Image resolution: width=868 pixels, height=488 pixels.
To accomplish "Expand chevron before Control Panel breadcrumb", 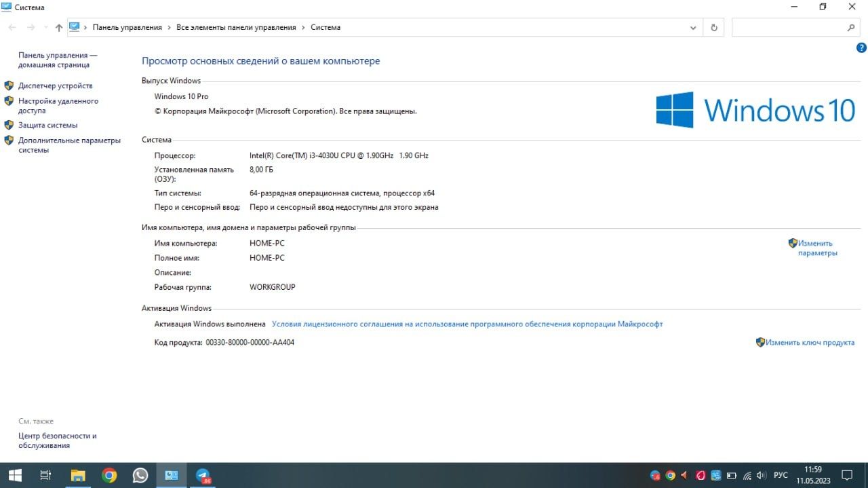I will click(x=86, y=28).
